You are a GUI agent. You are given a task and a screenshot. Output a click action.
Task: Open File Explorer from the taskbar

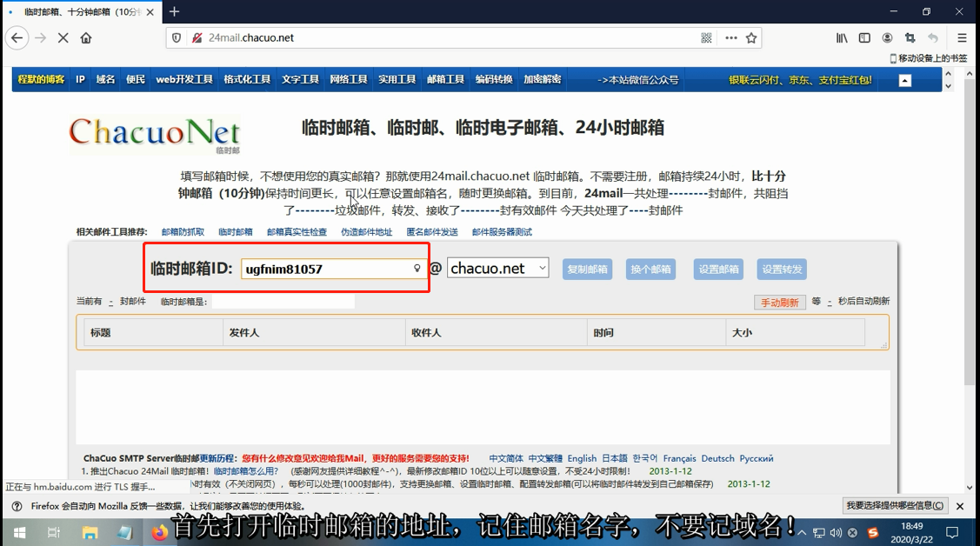[90, 533]
